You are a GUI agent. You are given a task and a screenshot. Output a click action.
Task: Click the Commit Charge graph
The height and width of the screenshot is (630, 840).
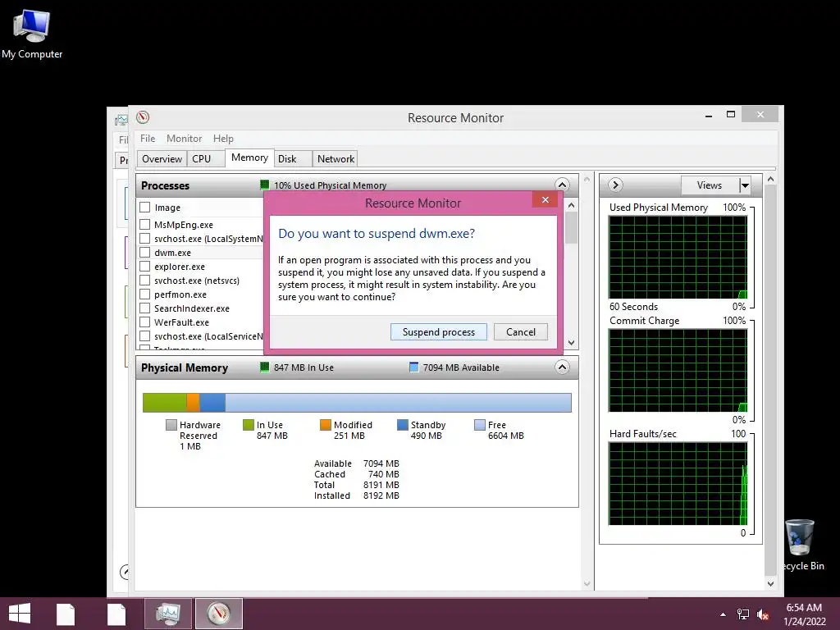[678, 370]
